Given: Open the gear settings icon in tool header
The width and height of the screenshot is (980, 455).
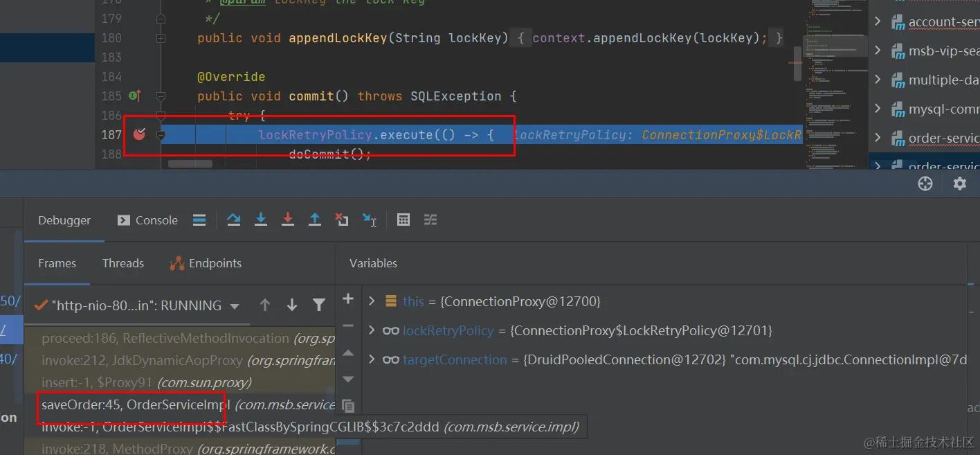Looking at the screenshot, I should coord(959,184).
